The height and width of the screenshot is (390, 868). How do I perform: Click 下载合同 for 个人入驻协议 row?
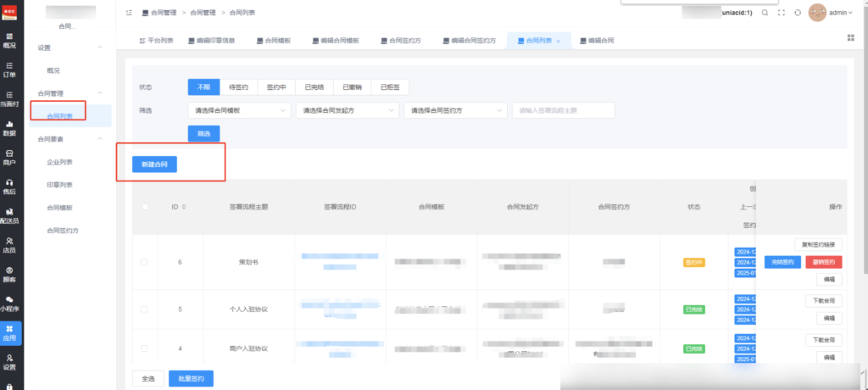[824, 301]
